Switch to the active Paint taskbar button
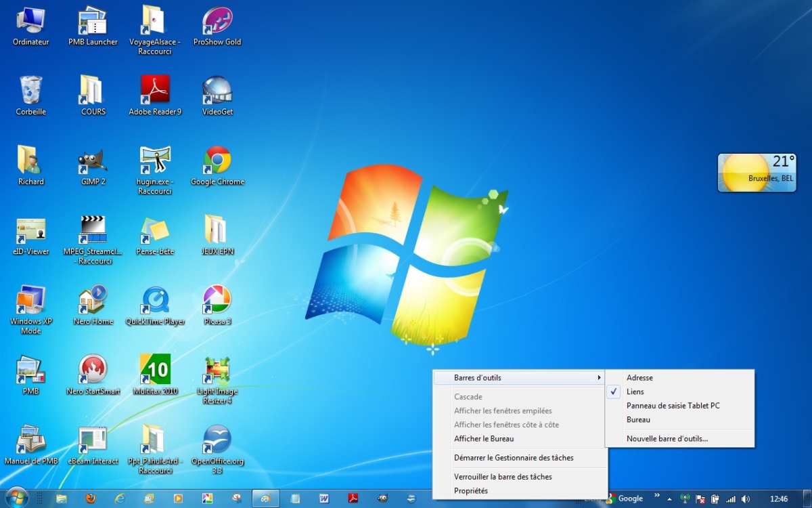The width and height of the screenshot is (812, 508). click(265, 499)
